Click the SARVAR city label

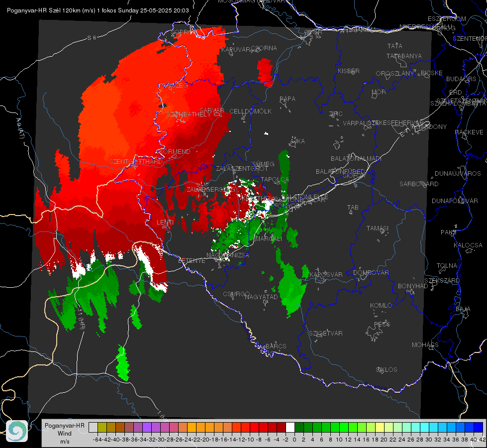[211, 111]
